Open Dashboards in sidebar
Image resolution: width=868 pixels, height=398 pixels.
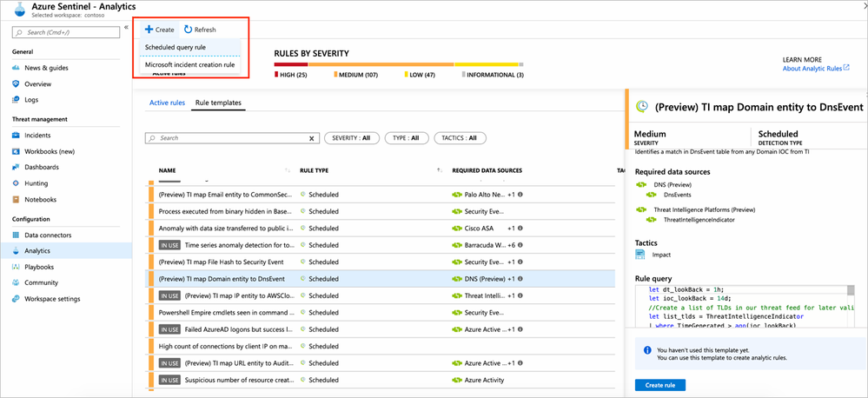click(42, 167)
